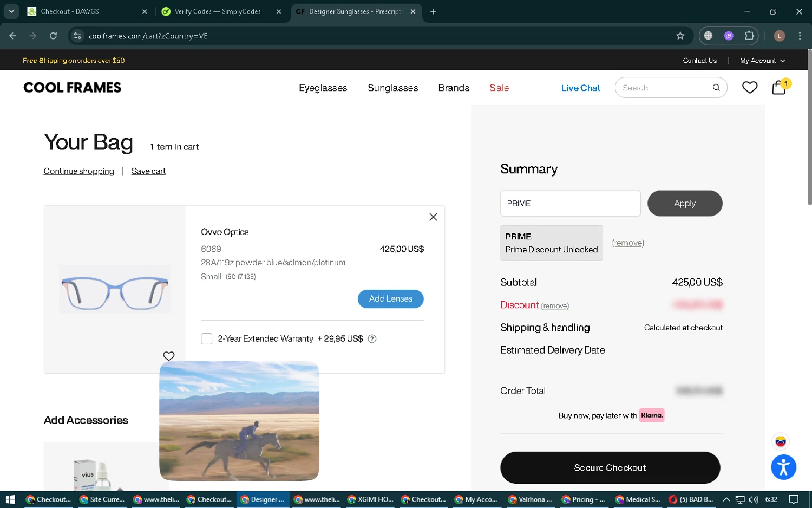Open the tab search dropdown arrow

point(11,11)
